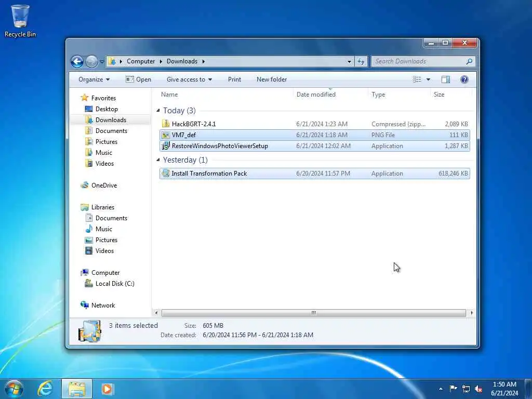Open the Give access to menu
This screenshot has height=399, width=532.
click(189, 79)
